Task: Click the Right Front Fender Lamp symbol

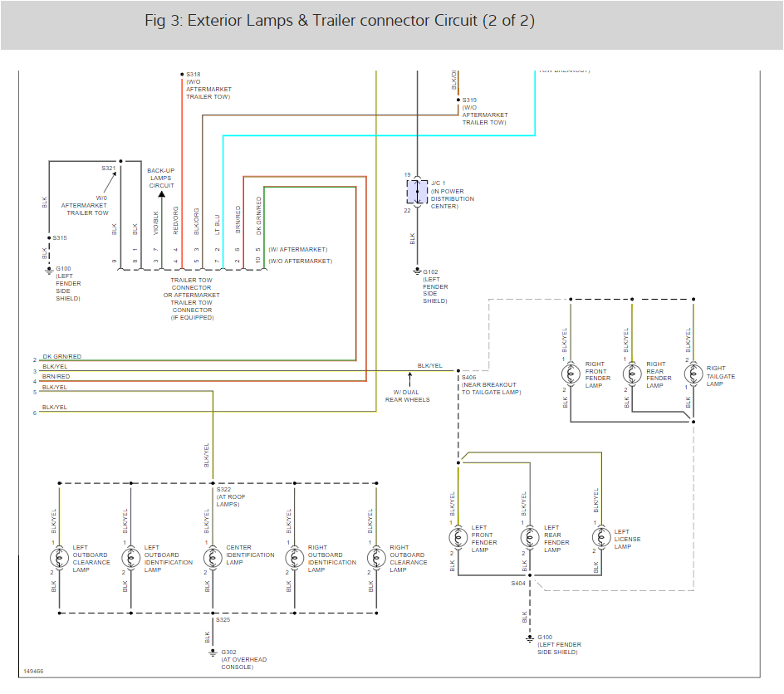Action: pyautogui.click(x=570, y=372)
